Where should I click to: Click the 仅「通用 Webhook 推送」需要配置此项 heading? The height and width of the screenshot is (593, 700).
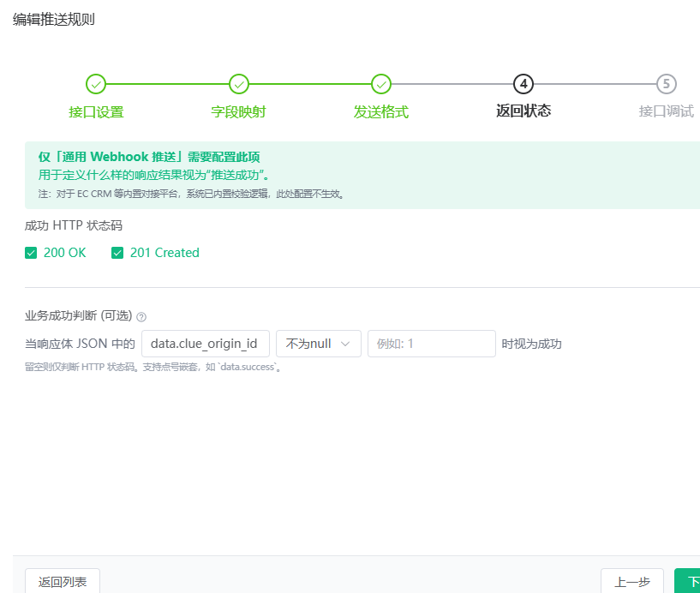pos(149,157)
